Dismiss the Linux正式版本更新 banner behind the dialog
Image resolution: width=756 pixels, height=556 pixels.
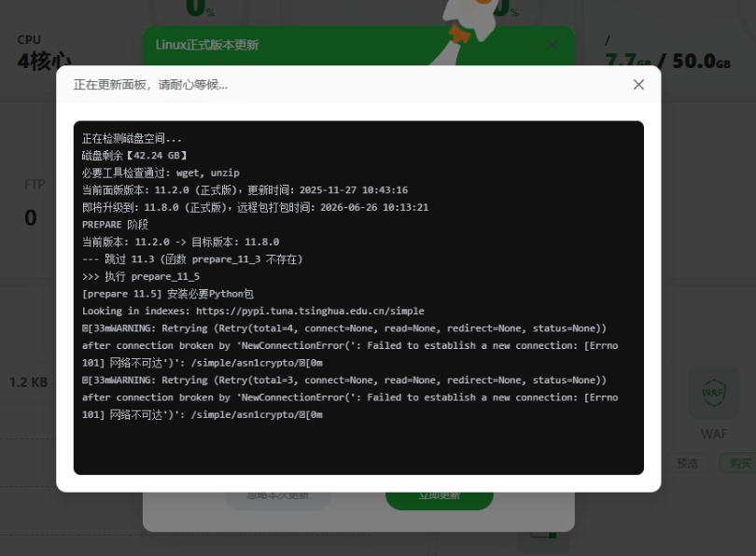[x=553, y=46]
